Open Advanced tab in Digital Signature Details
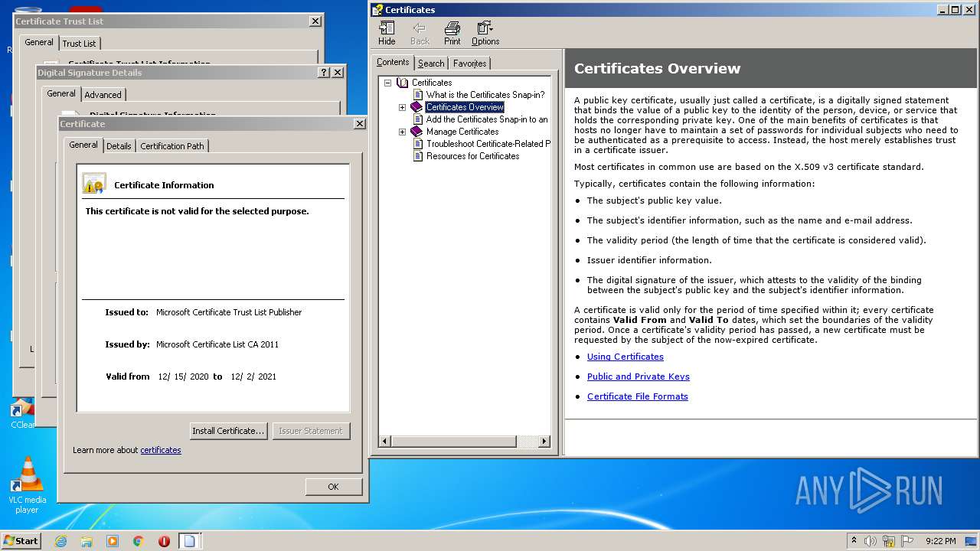Viewport: 980px width, 551px height. pyautogui.click(x=103, y=95)
